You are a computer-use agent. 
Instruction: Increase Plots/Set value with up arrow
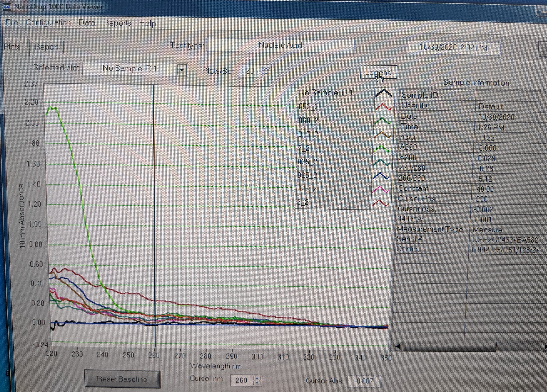point(266,69)
